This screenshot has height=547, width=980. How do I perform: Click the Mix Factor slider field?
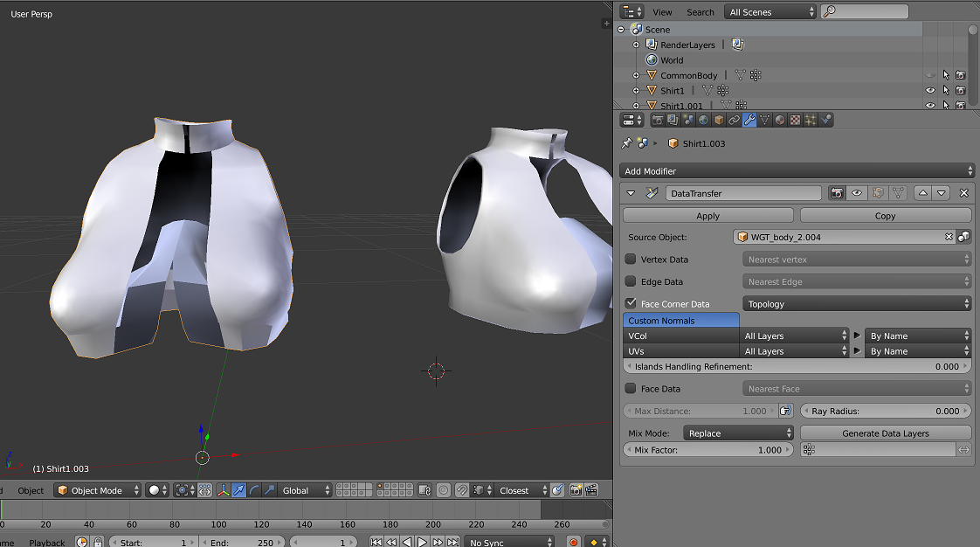[x=708, y=449]
